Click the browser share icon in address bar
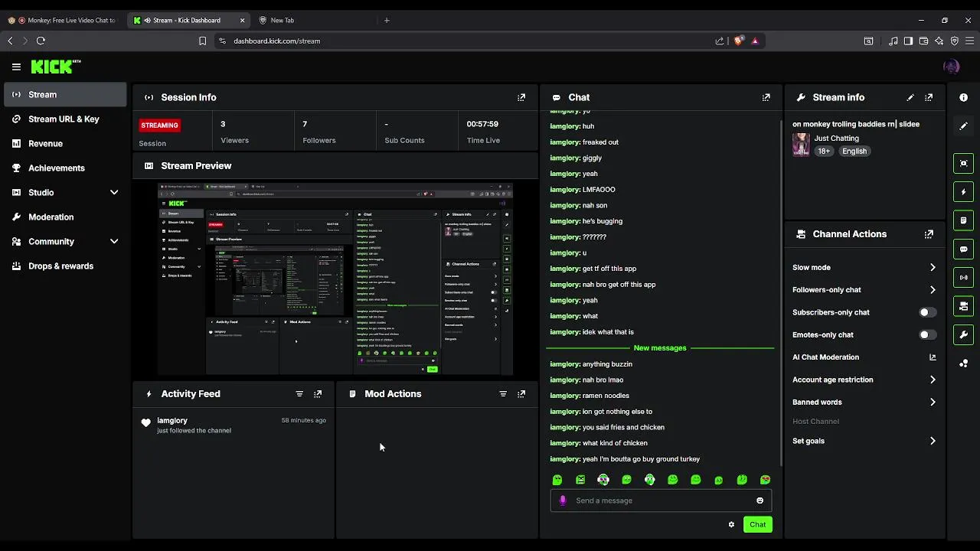The width and height of the screenshot is (980, 551). pos(720,41)
